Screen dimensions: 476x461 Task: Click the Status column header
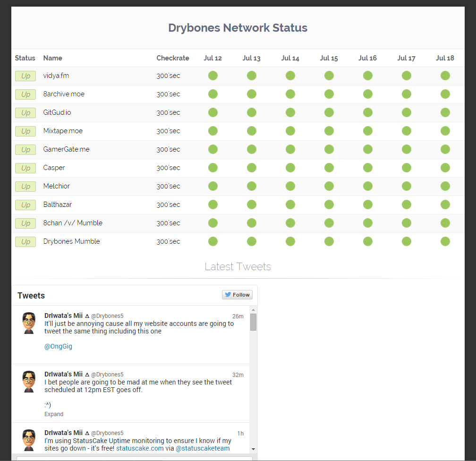25,58
